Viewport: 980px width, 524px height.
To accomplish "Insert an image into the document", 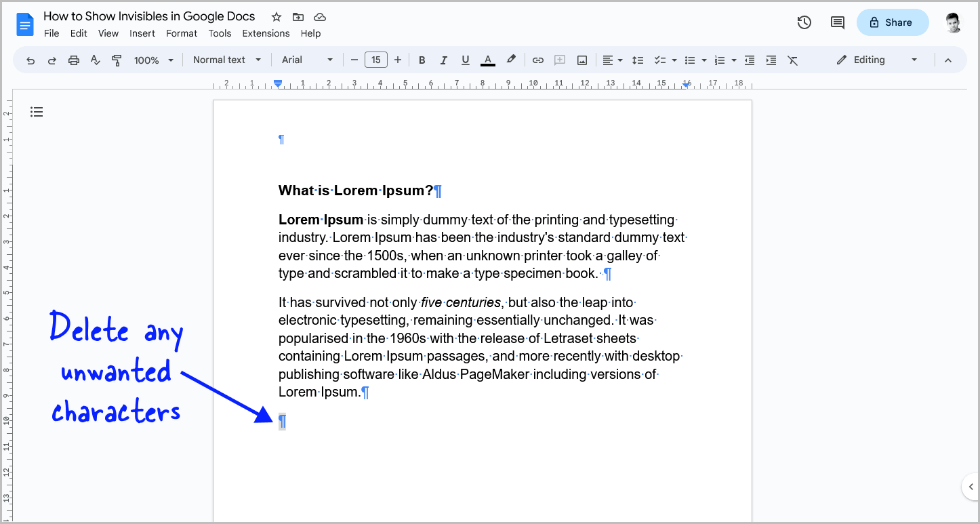I will point(581,60).
